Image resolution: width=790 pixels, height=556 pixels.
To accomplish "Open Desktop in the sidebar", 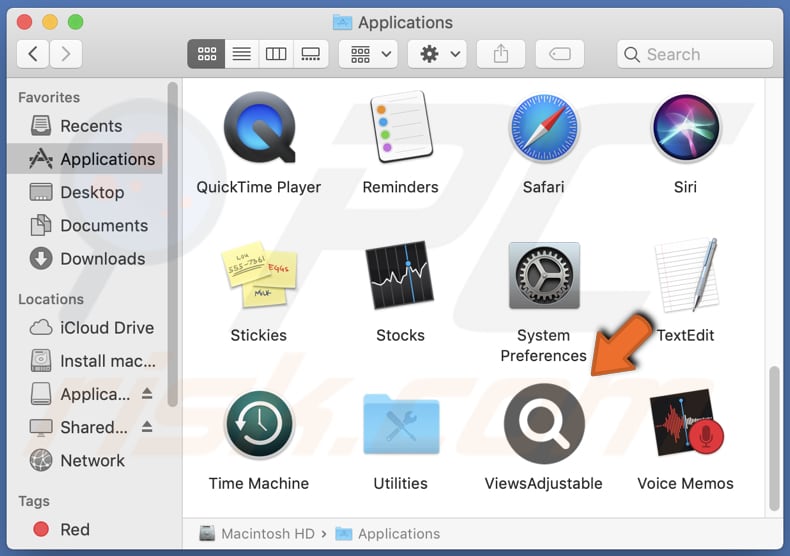I will coord(85,192).
